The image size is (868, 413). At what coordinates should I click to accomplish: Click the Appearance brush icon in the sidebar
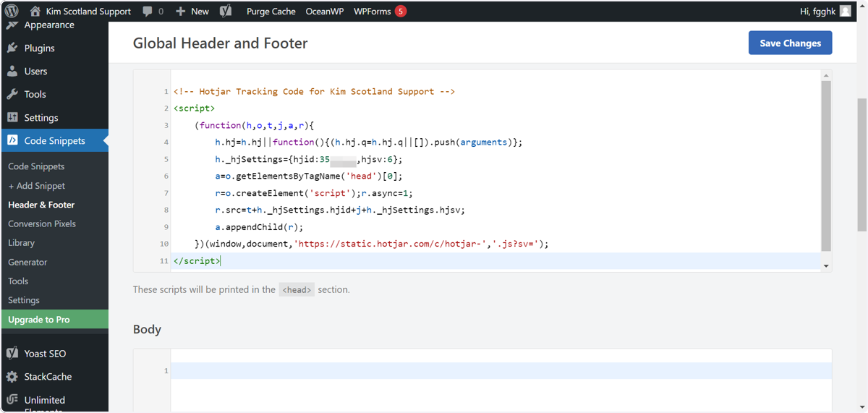click(12, 25)
